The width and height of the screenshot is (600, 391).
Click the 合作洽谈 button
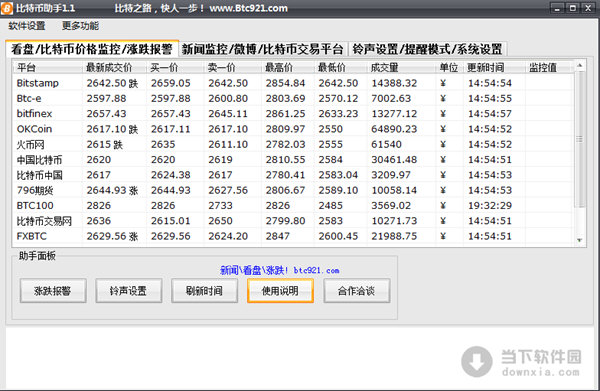(357, 291)
